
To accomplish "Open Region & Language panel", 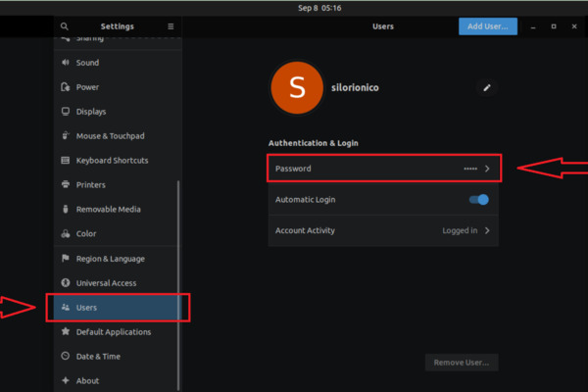I will (x=110, y=259).
